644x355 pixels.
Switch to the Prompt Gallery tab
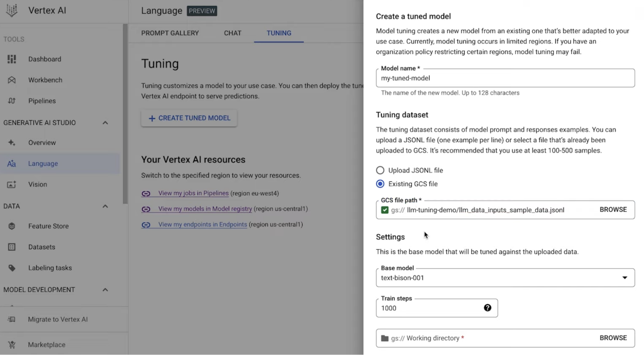pos(170,33)
